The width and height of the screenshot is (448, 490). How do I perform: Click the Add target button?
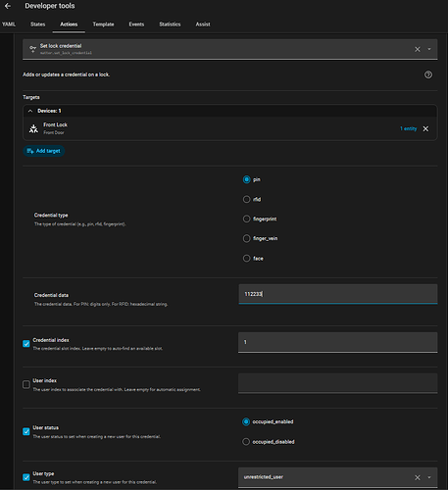(44, 151)
